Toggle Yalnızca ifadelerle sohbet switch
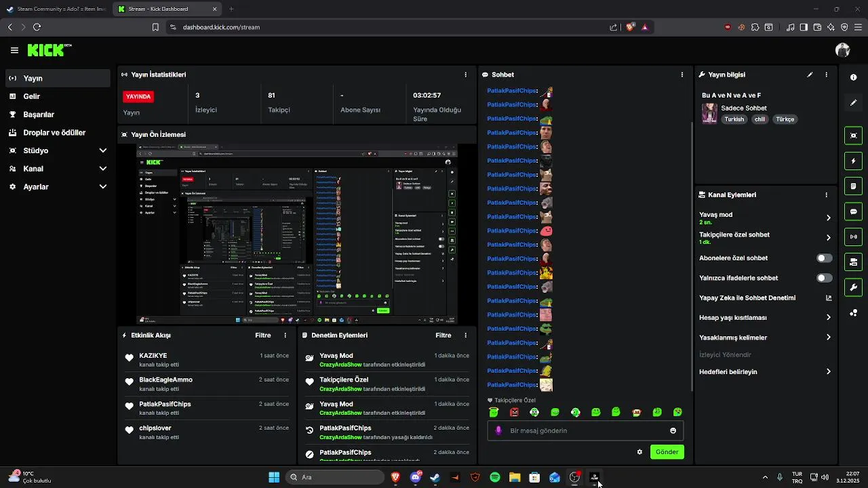Image resolution: width=868 pixels, height=488 pixels. pos(825,278)
